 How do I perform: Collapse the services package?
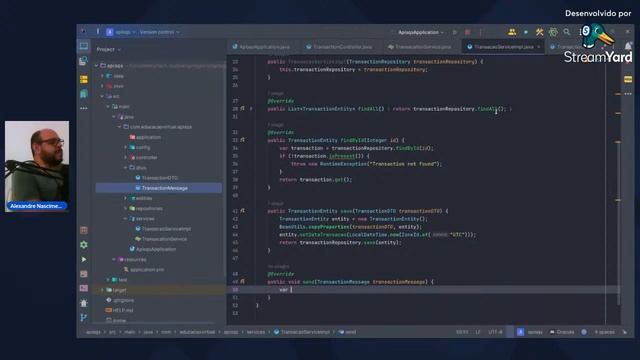tap(125, 219)
